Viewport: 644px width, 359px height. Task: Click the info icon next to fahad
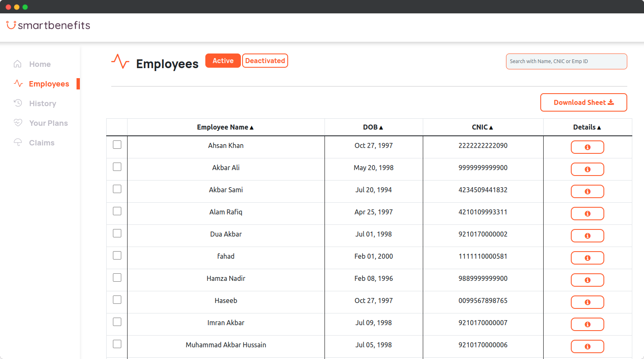(588, 258)
